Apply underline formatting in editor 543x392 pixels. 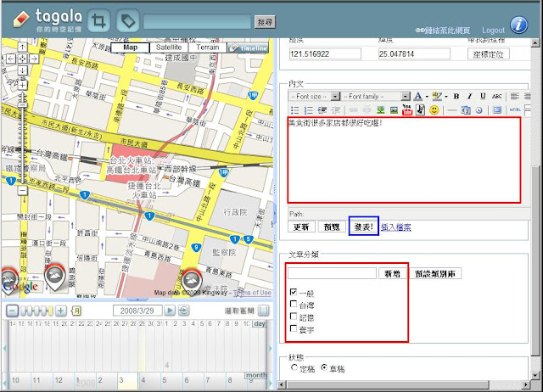483,96
